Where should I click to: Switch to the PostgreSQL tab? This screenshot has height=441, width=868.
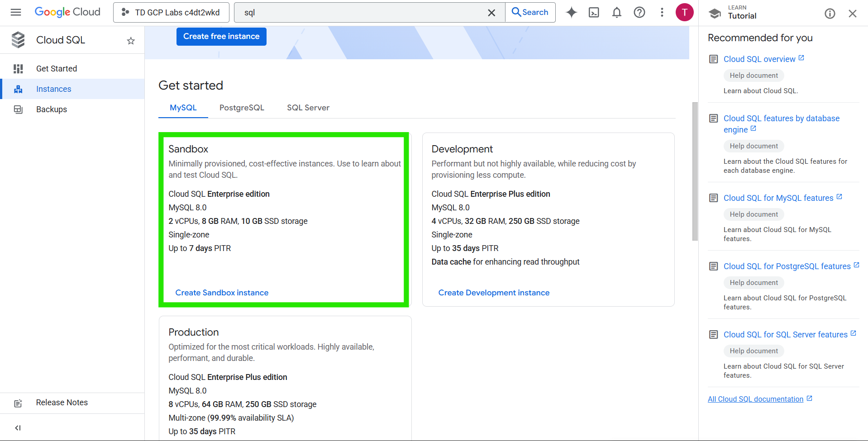(x=242, y=108)
